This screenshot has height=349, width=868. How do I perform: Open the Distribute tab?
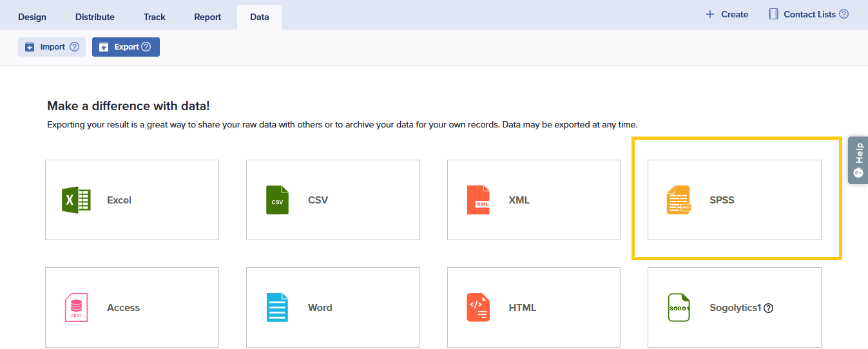click(x=95, y=17)
